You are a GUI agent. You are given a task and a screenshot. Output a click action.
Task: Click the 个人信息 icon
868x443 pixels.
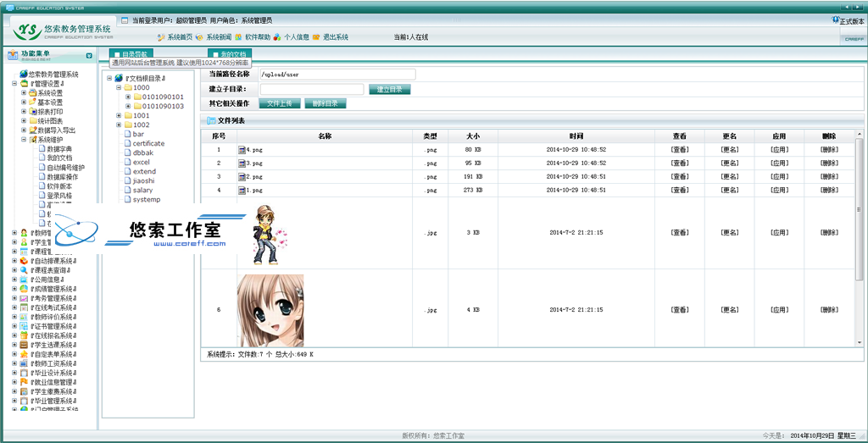277,37
